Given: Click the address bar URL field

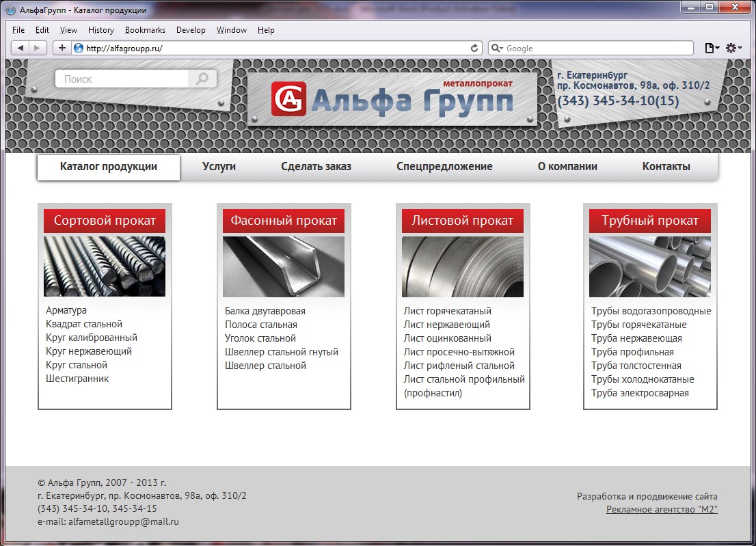Looking at the screenshot, I should [x=277, y=49].
